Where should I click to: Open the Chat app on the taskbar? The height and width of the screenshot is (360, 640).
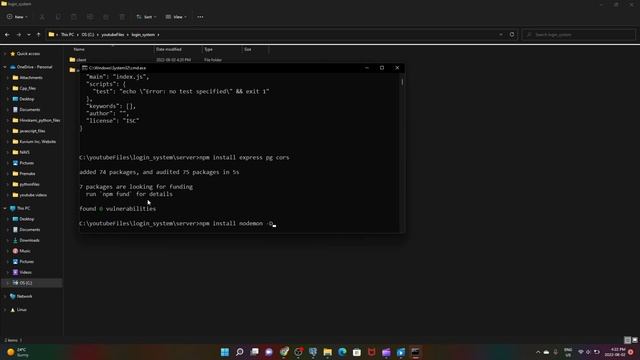[x=269, y=352]
